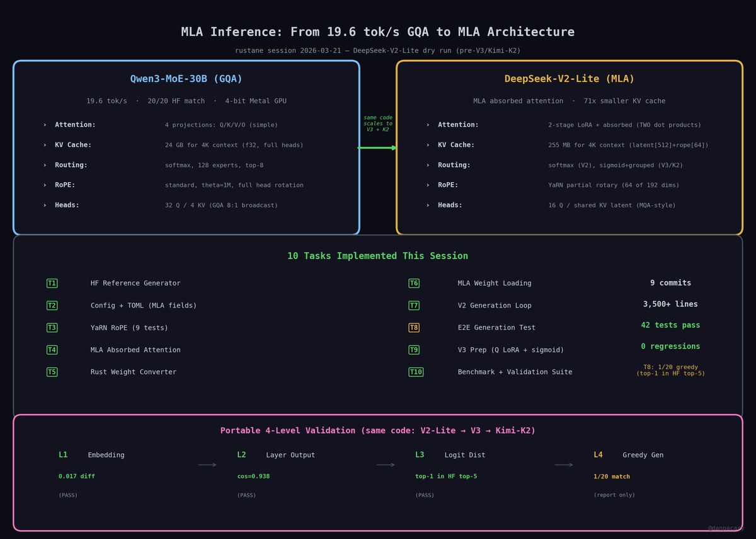Click the 'L1 Embedding' level label

(91, 455)
